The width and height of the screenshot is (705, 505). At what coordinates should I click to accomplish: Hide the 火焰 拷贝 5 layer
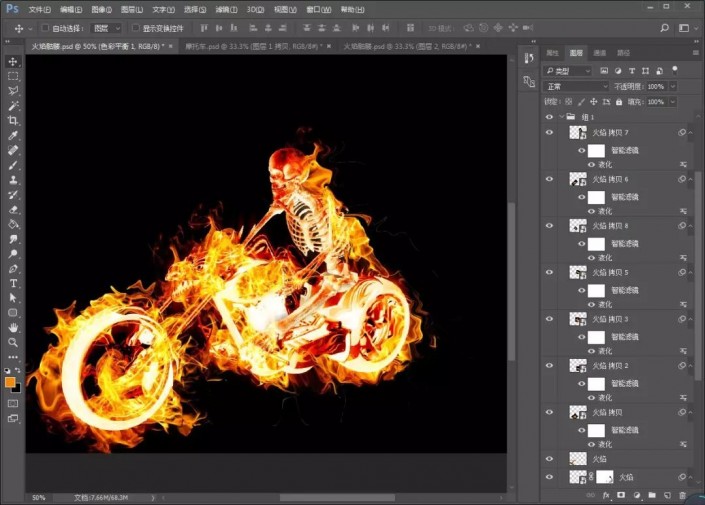[x=549, y=272]
